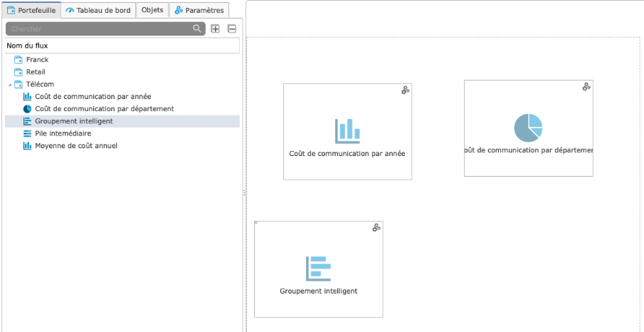Viewport: 644px width, 332px height.
Task: Open settings gear on Coût par année widget
Action: [405, 90]
